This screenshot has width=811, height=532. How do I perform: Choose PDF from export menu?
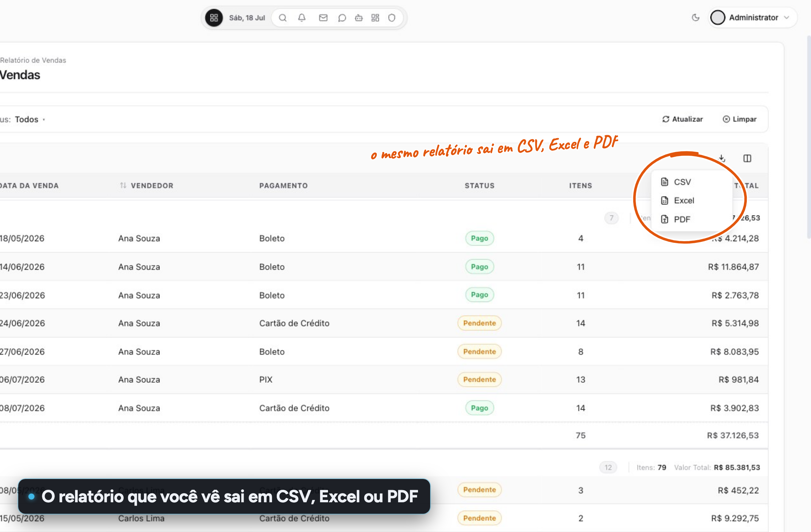[x=692, y=219]
